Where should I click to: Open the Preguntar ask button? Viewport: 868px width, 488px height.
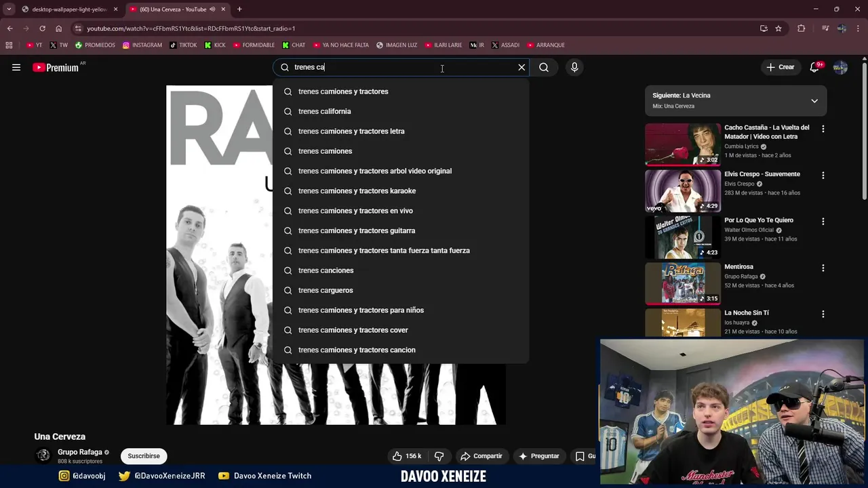pos(539,456)
